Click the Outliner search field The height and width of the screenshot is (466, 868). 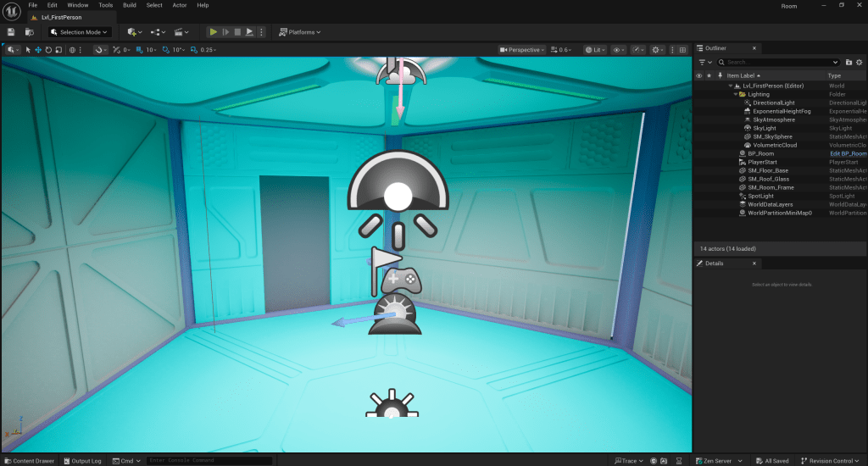coord(780,62)
